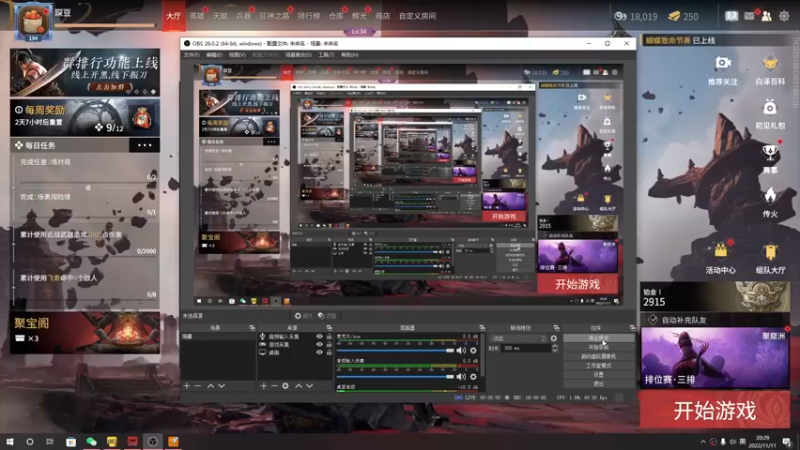This screenshot has height=450, width=800.
Task: Click player avatar 聚豆 portrait
Action: coord(33,21)
